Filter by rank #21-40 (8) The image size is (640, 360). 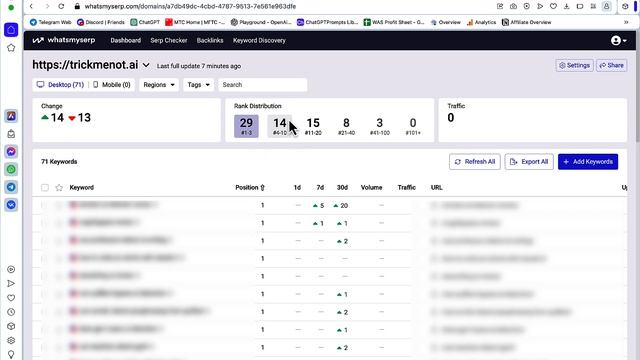click(346, 126)
